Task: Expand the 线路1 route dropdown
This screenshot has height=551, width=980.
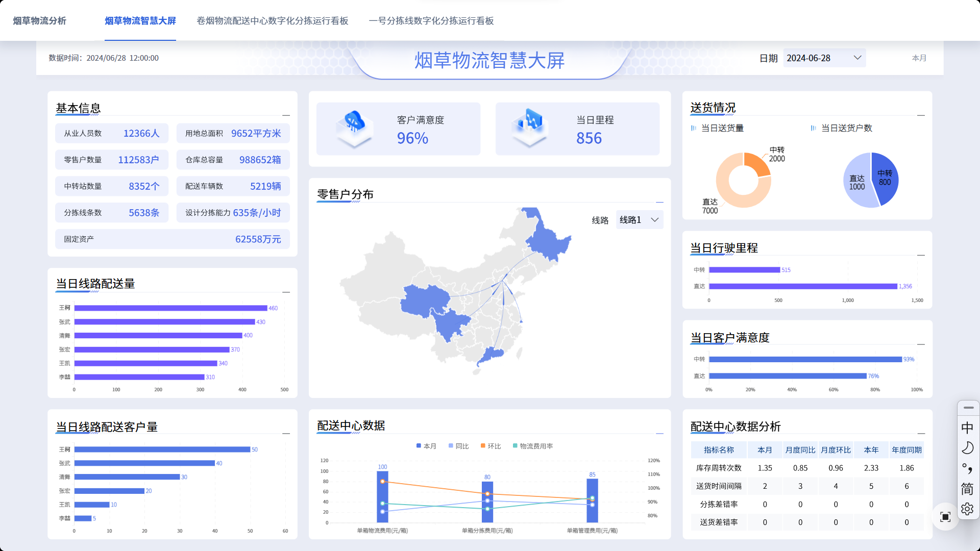Action: pyautogui.click(x=640, y=220)
